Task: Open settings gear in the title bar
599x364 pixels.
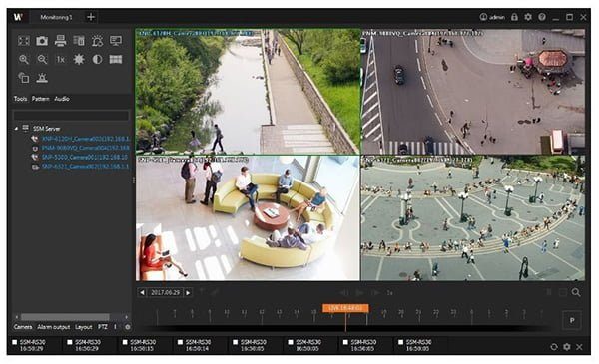Action: pos(528,17)
